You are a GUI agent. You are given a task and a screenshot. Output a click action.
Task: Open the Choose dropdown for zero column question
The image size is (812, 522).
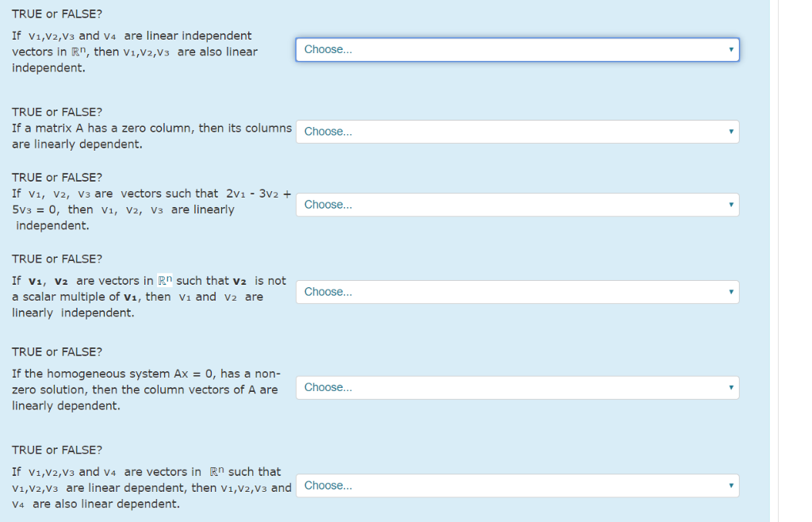[517, 132]
